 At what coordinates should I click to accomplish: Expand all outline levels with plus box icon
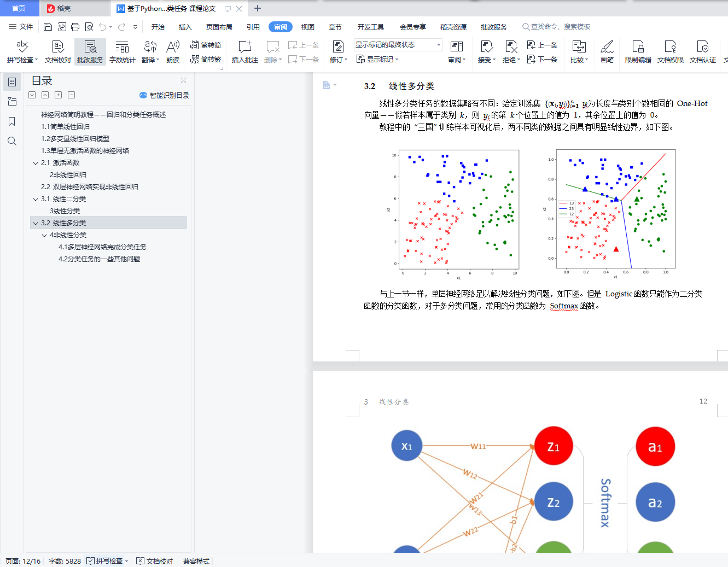point(58,95)
